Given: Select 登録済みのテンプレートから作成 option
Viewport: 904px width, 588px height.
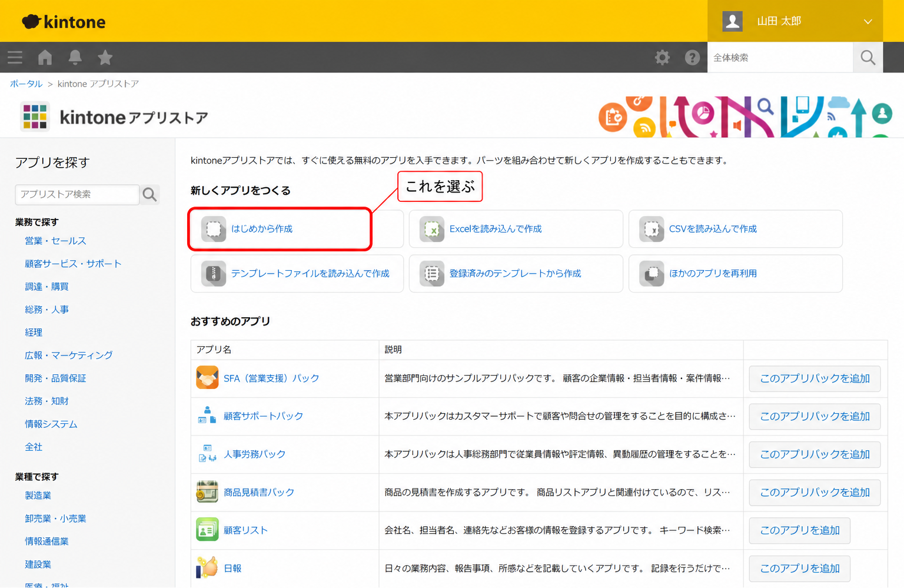Looking at the screenshot, I should coord(516,274).
